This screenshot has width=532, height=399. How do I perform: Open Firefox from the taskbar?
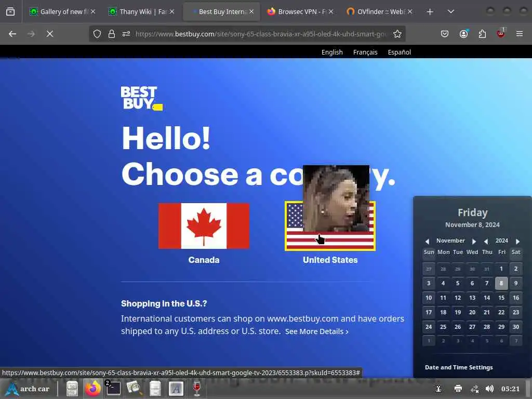[92, 389]
